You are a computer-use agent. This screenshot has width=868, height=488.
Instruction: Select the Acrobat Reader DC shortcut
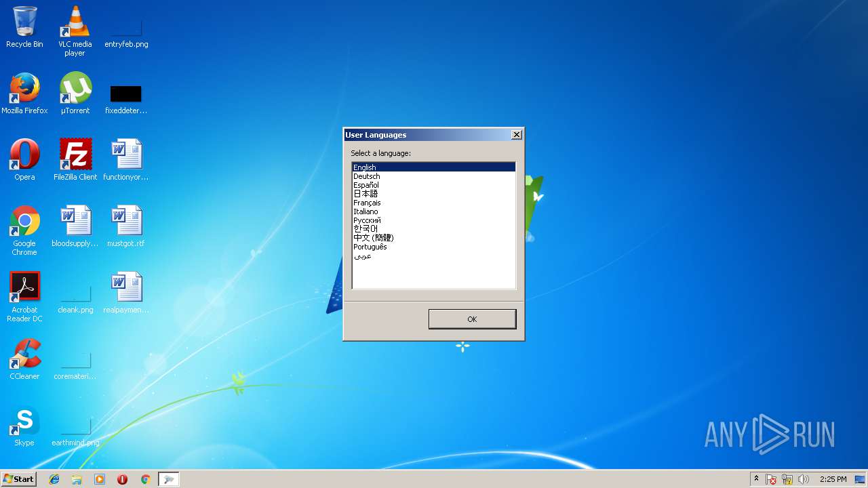tap(24, 297)
